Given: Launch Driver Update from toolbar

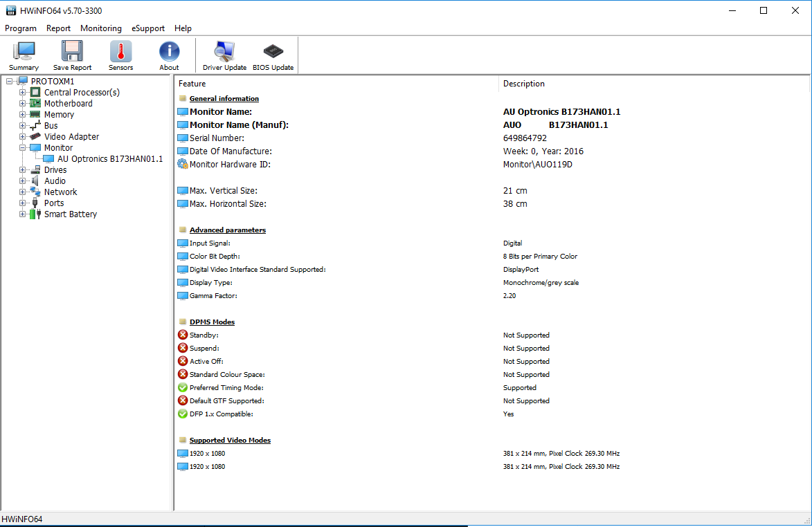Looking at the screenshot, I should click(x=225, y=55).
